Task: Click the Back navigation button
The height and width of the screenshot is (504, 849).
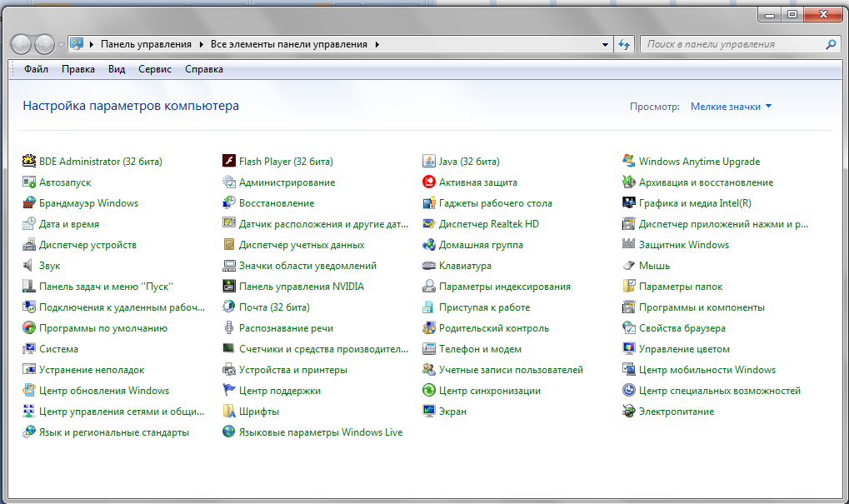Action: (x=21, y=44)
